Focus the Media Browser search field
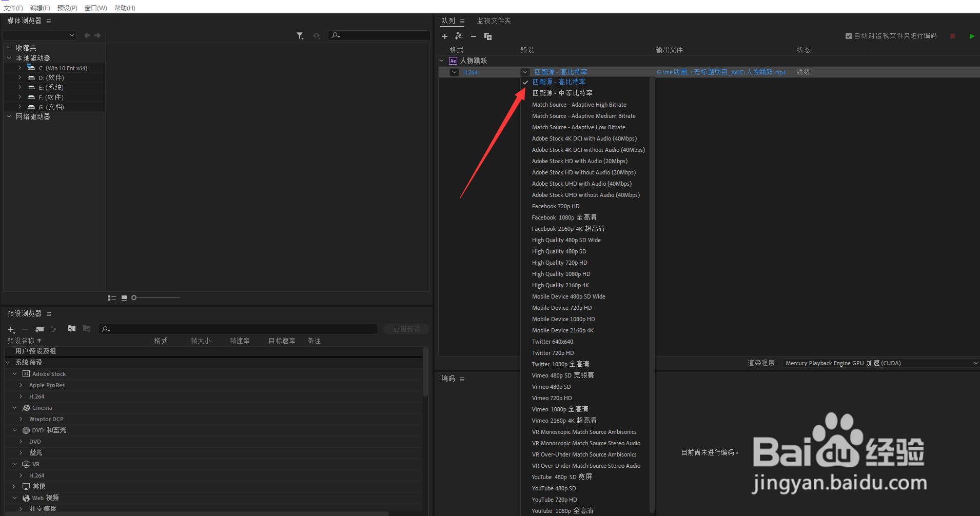The image size is (980, 516). (379, 35)
